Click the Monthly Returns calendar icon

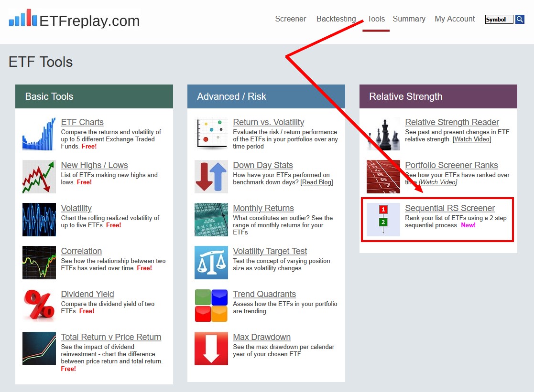(x=211, y=220)
